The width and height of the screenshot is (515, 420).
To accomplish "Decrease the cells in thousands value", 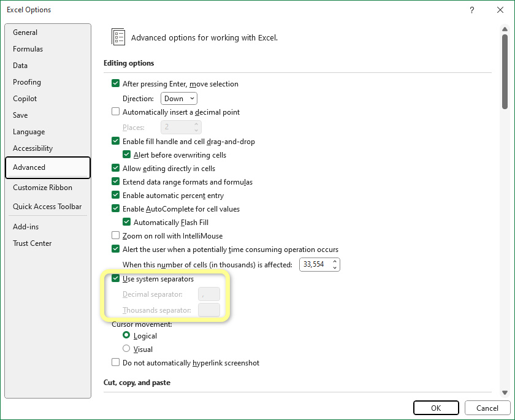I will (x=334, y=267).
